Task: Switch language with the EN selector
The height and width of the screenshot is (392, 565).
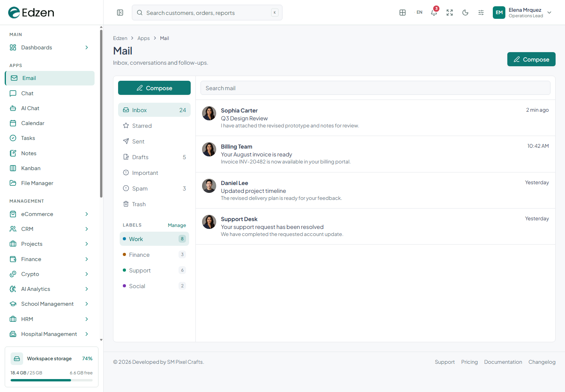Action: 419,13
